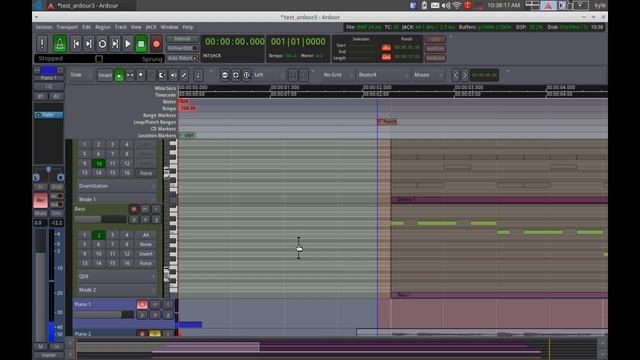Open the Region menu
The height and width of the screenshot is (360, 640).
[103, 27]
